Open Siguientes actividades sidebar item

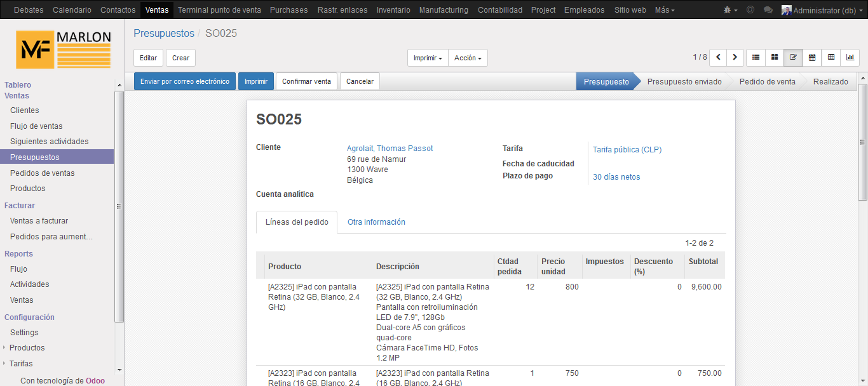50,142
